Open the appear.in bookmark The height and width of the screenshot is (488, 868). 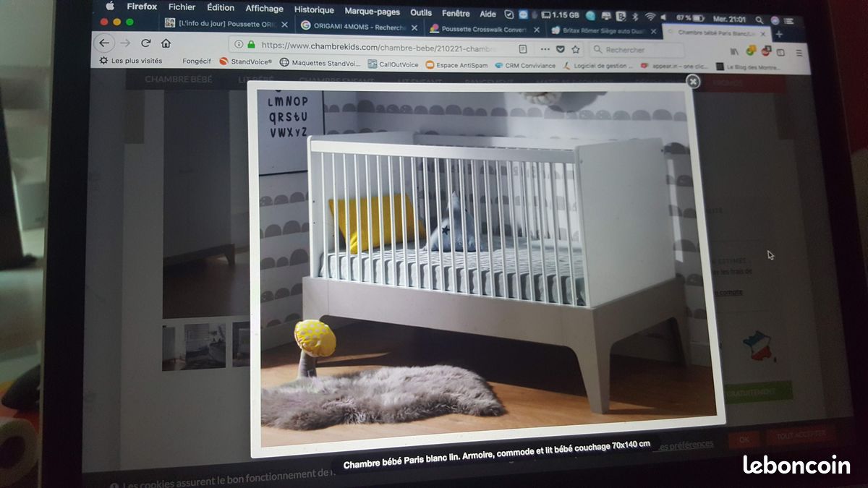675,67
